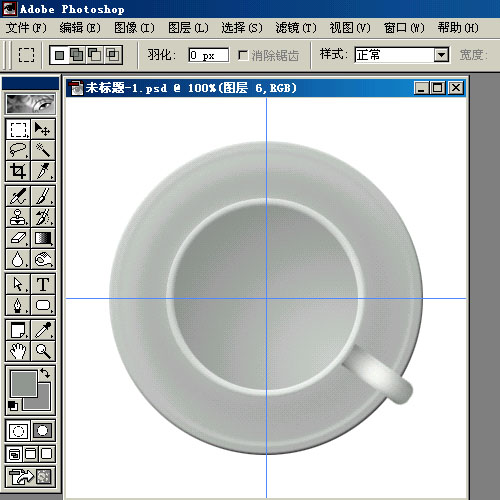Choose Subtract from Selection mode
500x500 pixels.
[95, 55]
